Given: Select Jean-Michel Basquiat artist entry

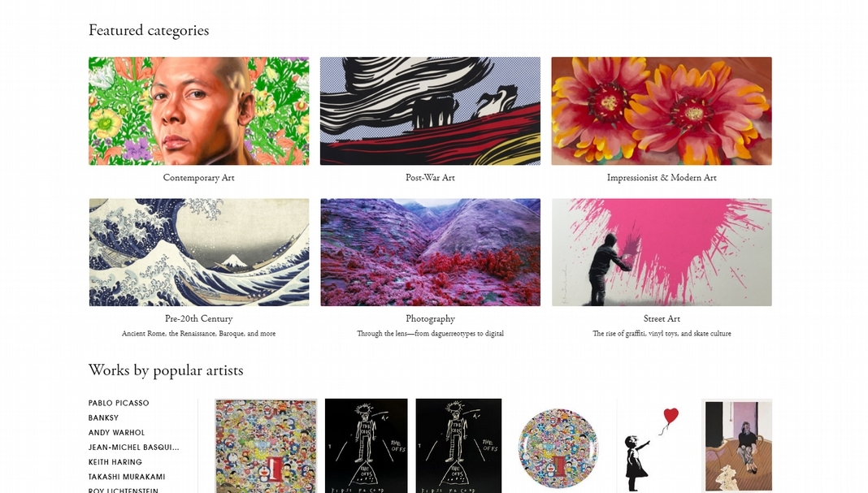Looking at the screenshot, I should 133,447.
